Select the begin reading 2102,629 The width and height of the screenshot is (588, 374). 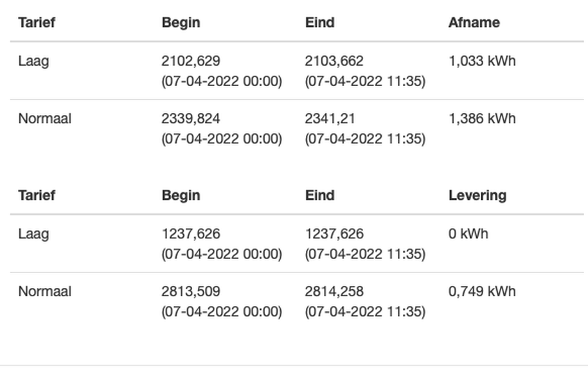191,62
